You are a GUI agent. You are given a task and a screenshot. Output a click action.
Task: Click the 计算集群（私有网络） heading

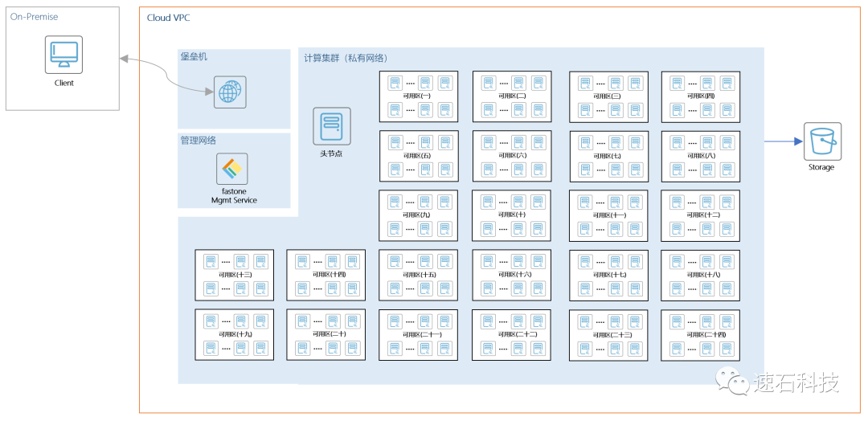click(x=346, y=58)
